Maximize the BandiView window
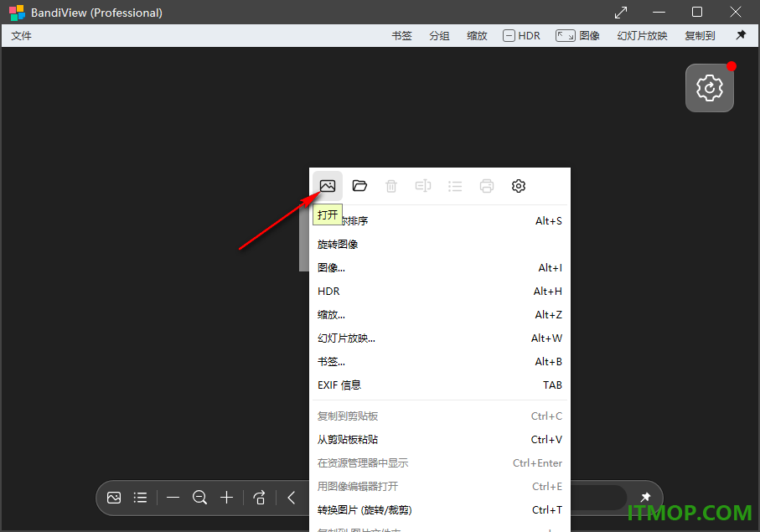 [697, 12]
